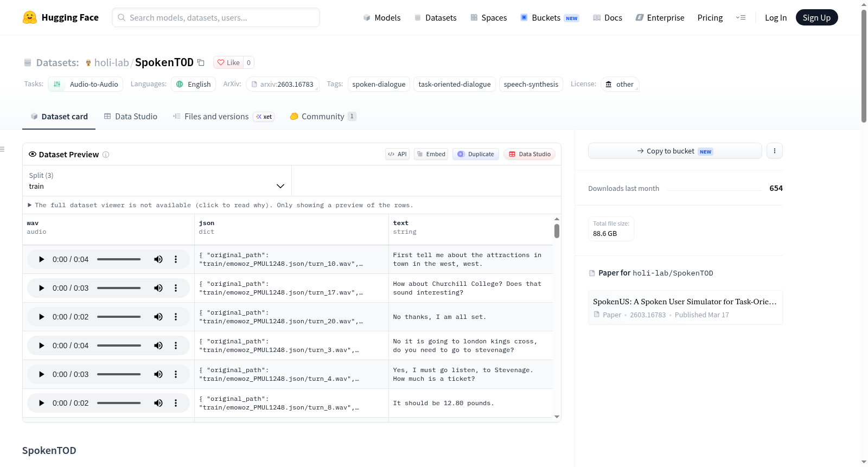Copy dataset name with the copy icon

pyautogui.click(x=201, y=62)
